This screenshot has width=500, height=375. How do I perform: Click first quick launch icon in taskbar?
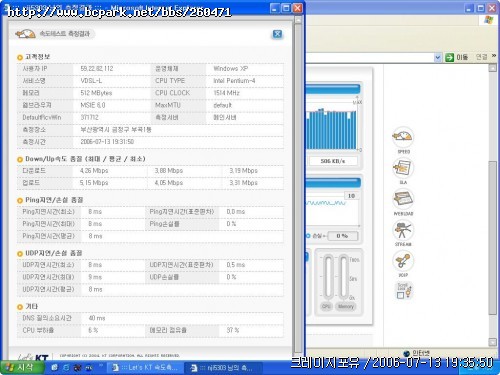[x=54, y=367]
